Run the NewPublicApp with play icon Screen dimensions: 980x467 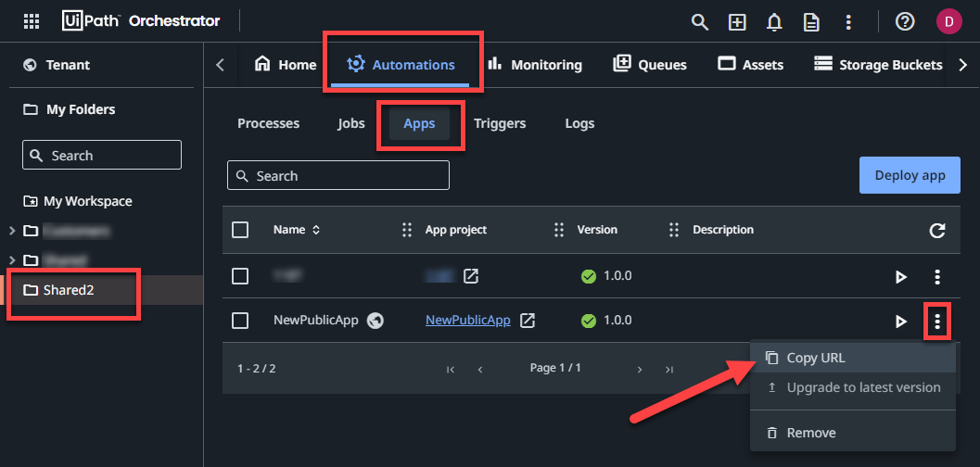pos(900,322)
